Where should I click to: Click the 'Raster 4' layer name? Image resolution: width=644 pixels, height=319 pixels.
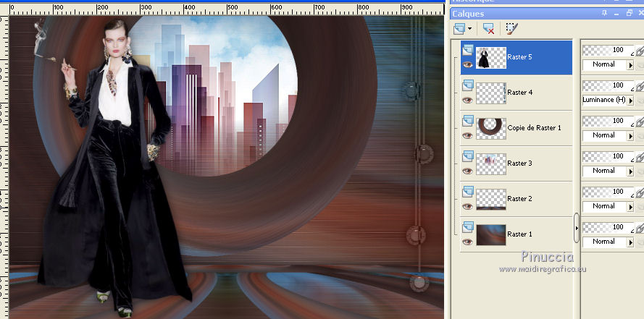[520, 93]
